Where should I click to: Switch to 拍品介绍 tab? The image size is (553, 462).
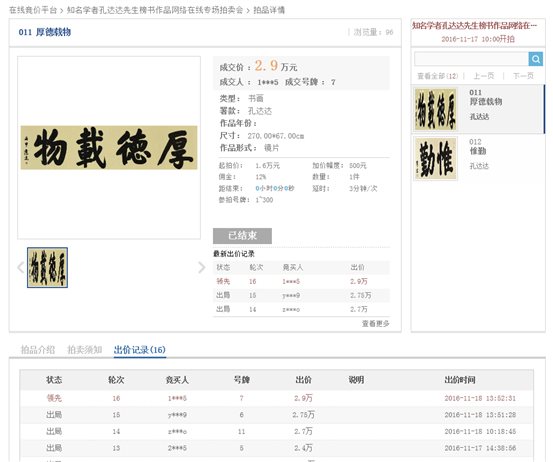coord(38,349)
